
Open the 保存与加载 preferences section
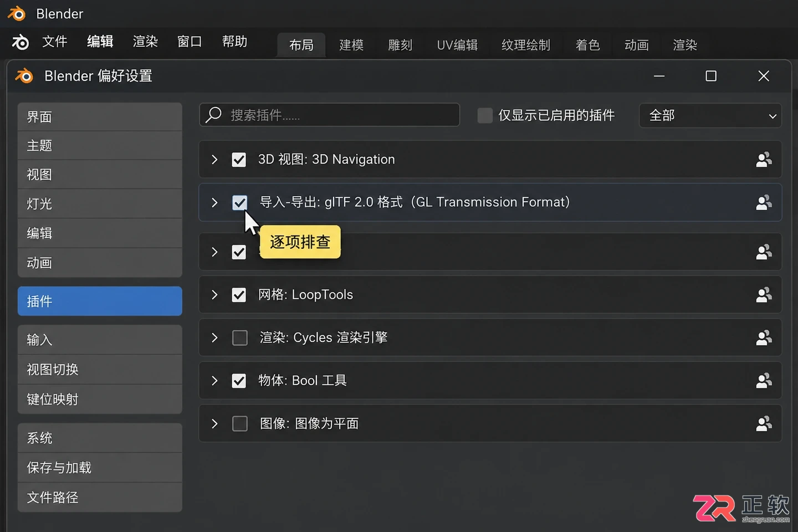point(100,468)
